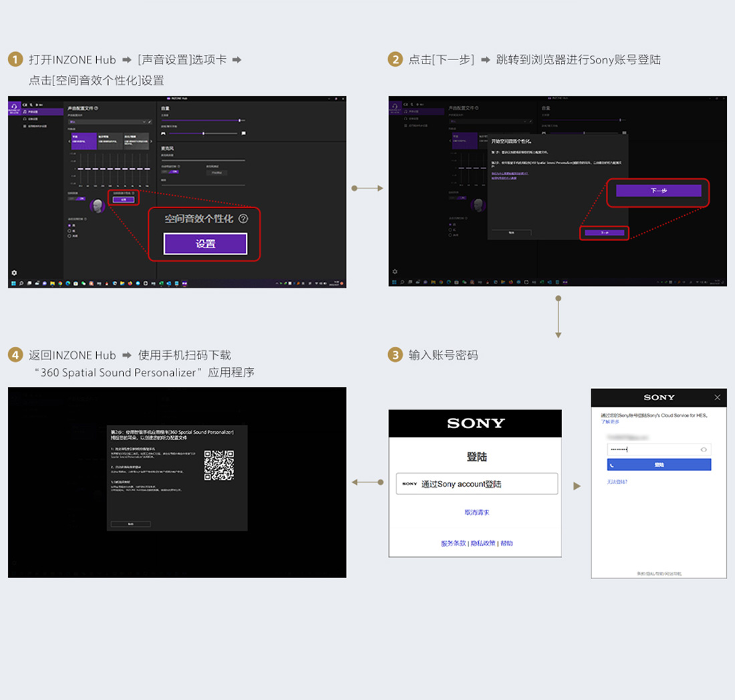Toggle the microphone sidetone ON switch in step 1
The width and height of the screenshot is (735, 700).
coord(170,172)
